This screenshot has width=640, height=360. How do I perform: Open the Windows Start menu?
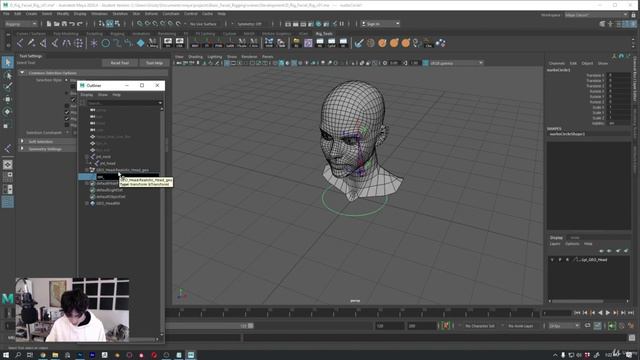tap(6, 355)
